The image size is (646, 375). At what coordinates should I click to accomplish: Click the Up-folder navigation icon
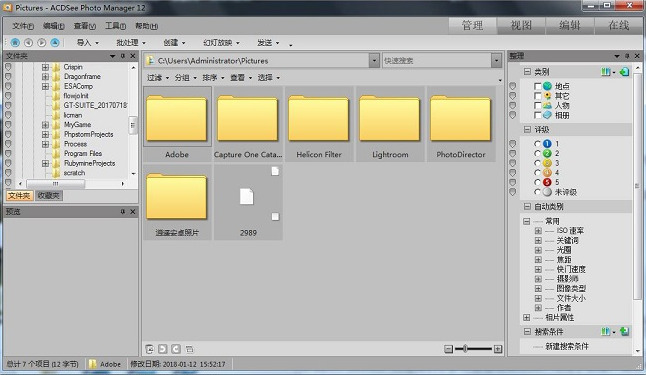coord(55,42)
